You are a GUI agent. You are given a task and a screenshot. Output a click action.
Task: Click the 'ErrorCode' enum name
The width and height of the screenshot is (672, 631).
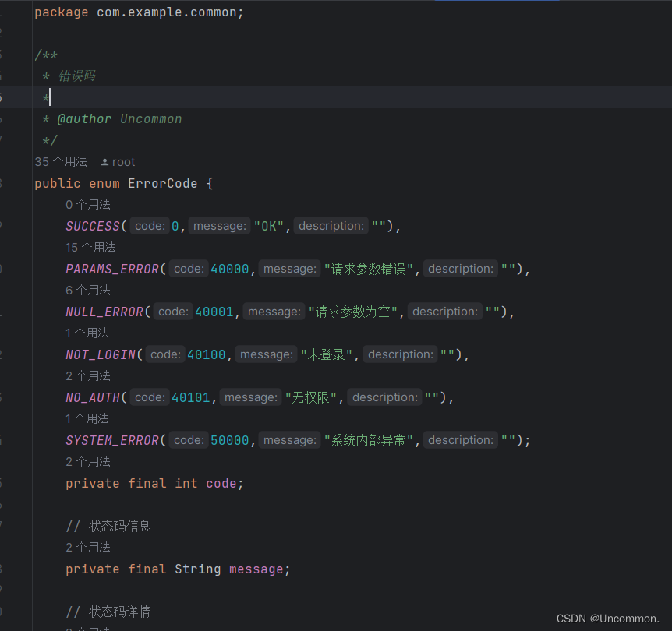162,183
